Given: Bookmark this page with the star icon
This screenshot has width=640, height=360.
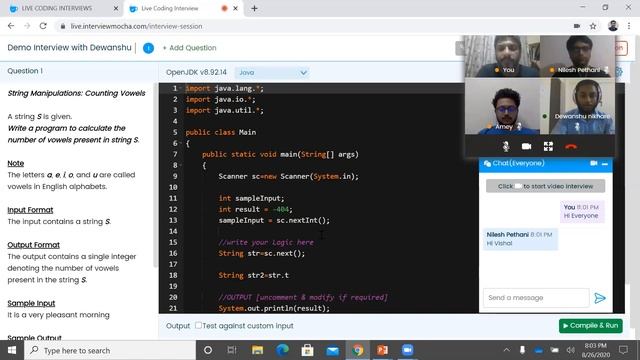Looking at the screenshot, I should pyautogui.click(x=593, y=26).
